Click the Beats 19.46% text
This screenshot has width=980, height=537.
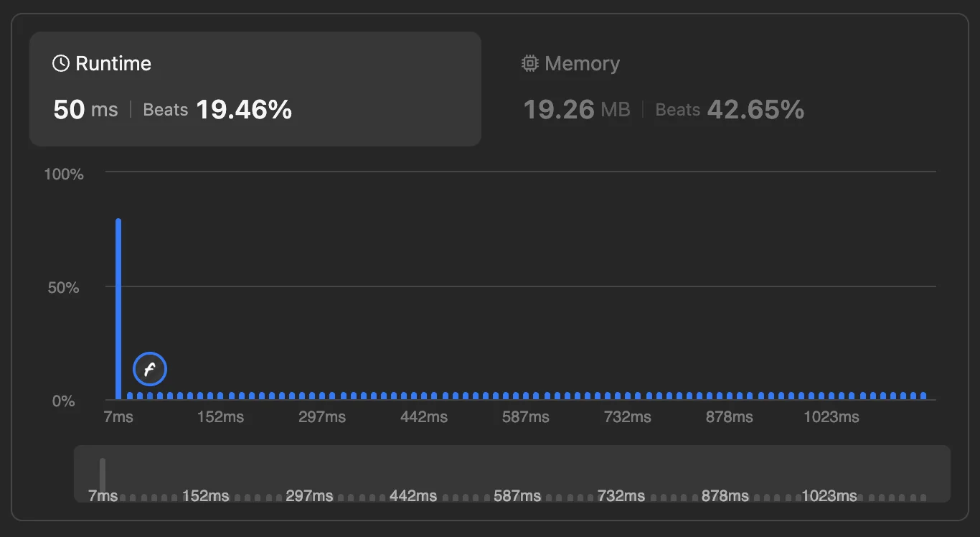[x=217, y=109]
